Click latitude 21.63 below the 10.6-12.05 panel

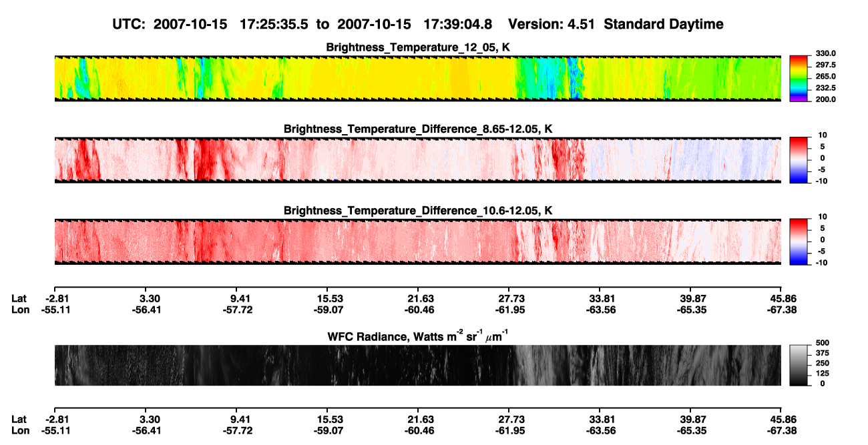point(421,298)
